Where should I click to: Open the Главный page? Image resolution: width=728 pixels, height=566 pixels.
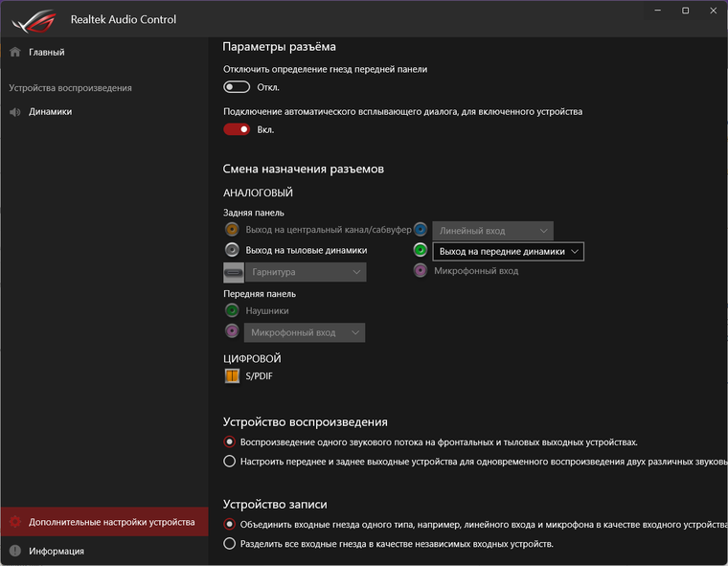click(x=104, y=52)
